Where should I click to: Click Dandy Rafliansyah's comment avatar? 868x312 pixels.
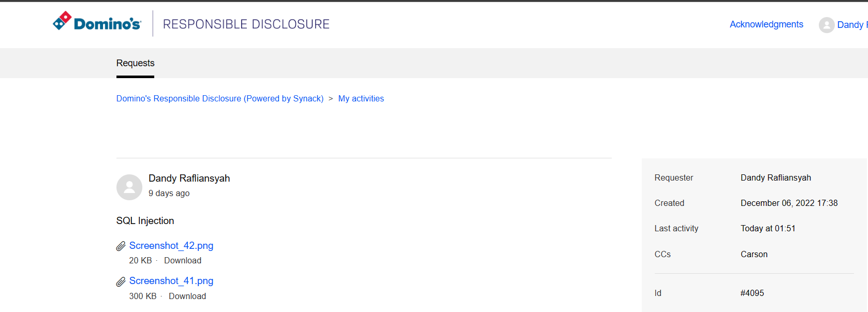tap(129, 187)
